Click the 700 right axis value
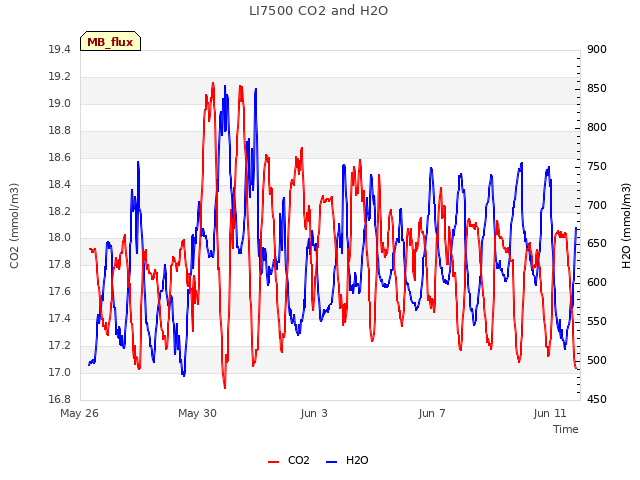 (597, 205)
